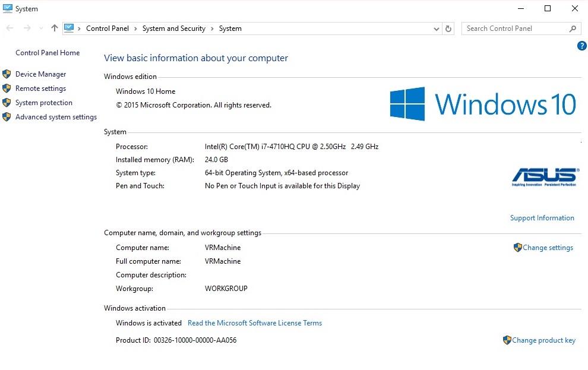Image resolution: width=588 pixels, height=370 pixels.
Task: Select processor value Intel Core i7-4710HQ
Action: (x=292, y=147)
